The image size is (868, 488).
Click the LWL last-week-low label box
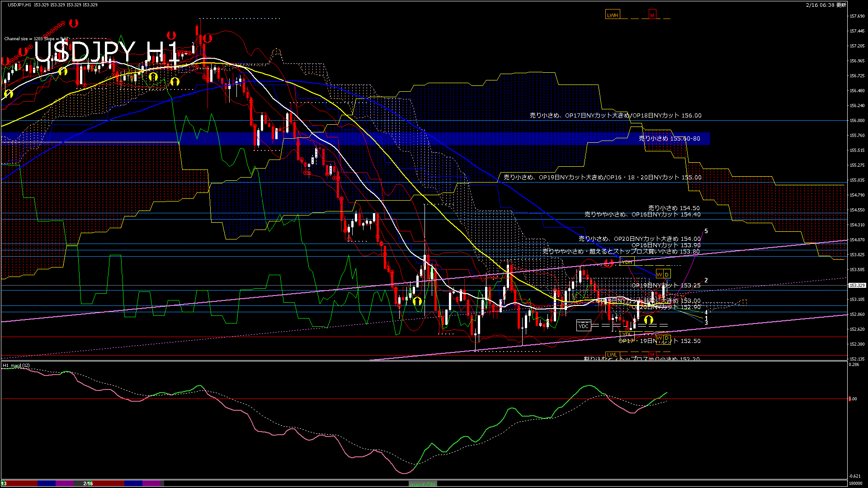(x=612, y=355)
